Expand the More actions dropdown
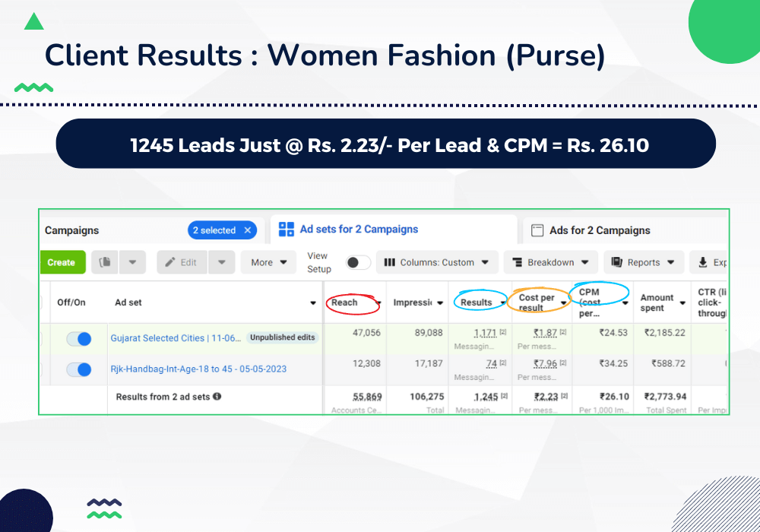This screenshot has height=532, width=760. [x=268, y=262]
